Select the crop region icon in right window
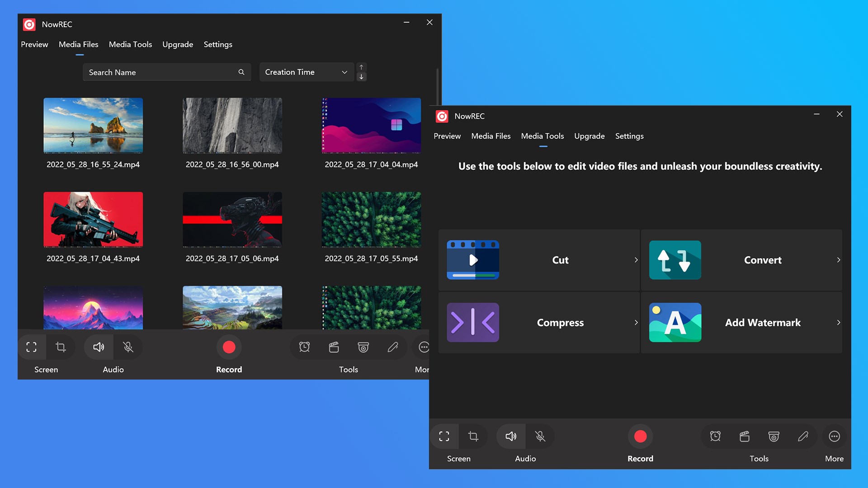 click(x=473, y=436)
